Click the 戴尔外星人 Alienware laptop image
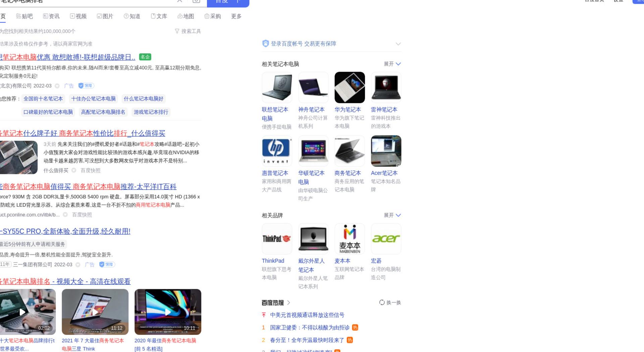 pos(313,239)
